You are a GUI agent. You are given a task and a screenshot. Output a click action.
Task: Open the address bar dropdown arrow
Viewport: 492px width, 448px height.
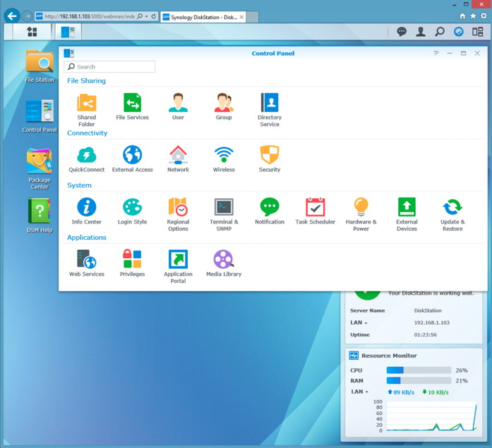click(147, 16)
